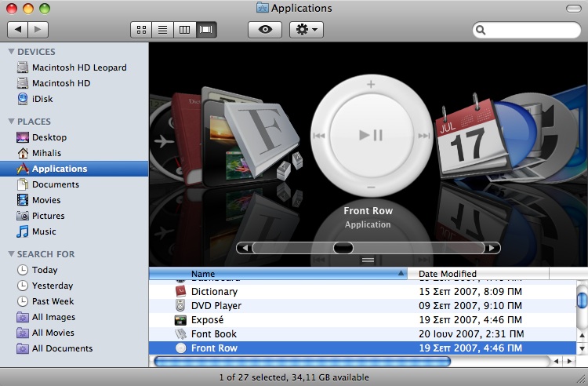Click the Exposé list icon
This screenshot has width=588, height=386.
coord(180,320)
